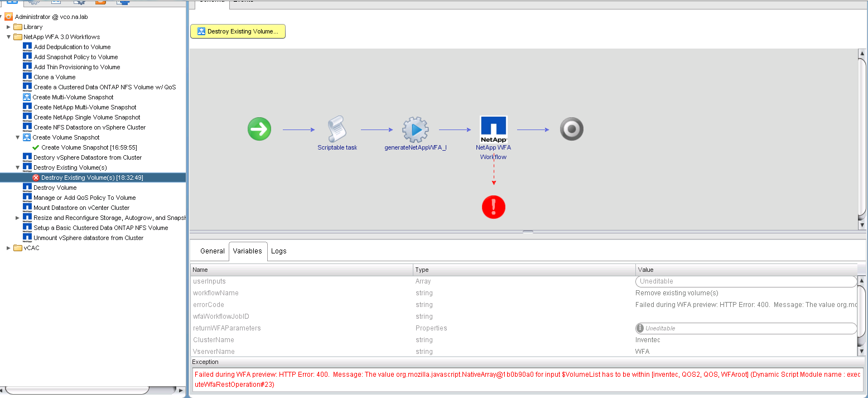Image resolution: width=868 pixels, height=398 pixels.
Task: Click NetApp icon beside Manage or Add QoS Policy
Action: 27,198
